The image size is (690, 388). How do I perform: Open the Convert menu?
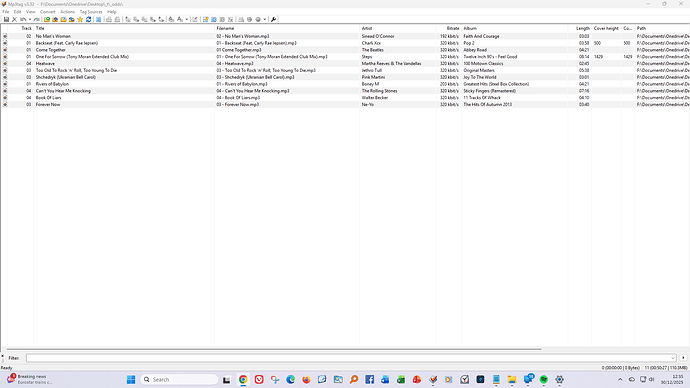(x=48, y=12)
